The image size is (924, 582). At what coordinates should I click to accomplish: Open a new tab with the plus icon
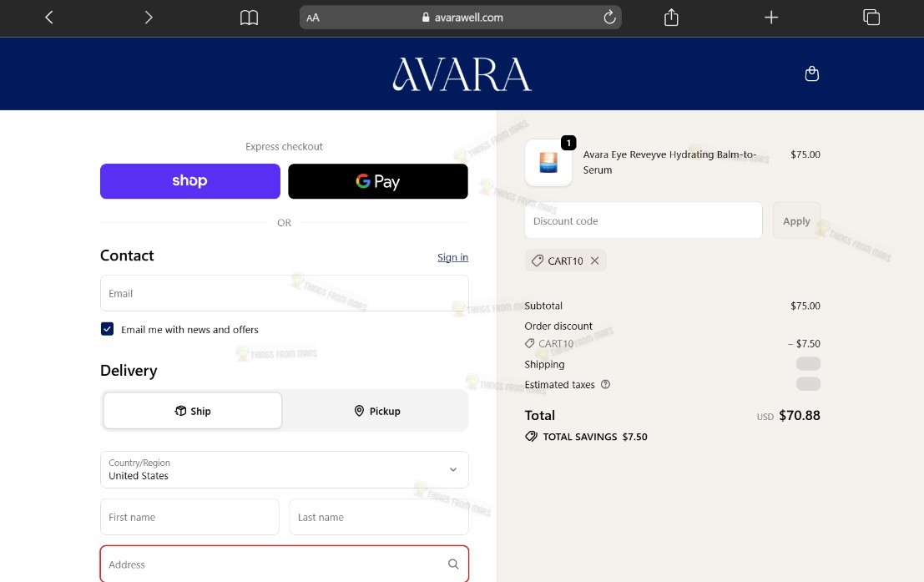(x=770, y=18)
